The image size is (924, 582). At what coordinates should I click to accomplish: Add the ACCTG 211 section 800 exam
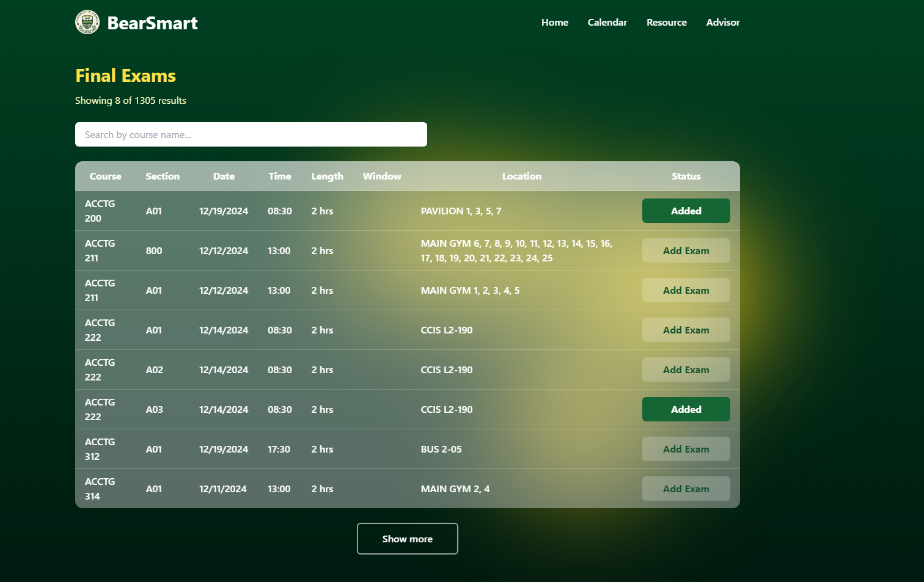point(686,250)
